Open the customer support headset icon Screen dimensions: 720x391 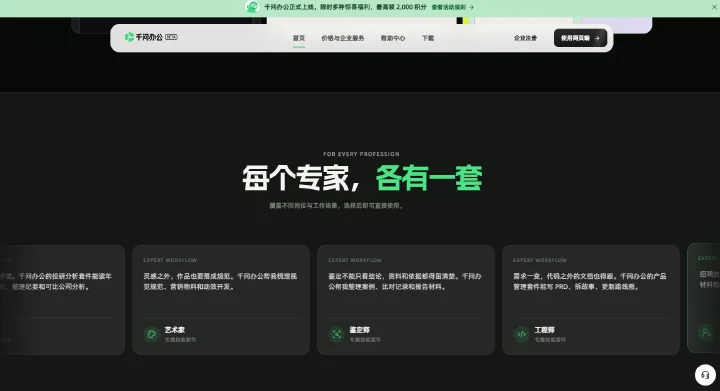coord(705,375)
